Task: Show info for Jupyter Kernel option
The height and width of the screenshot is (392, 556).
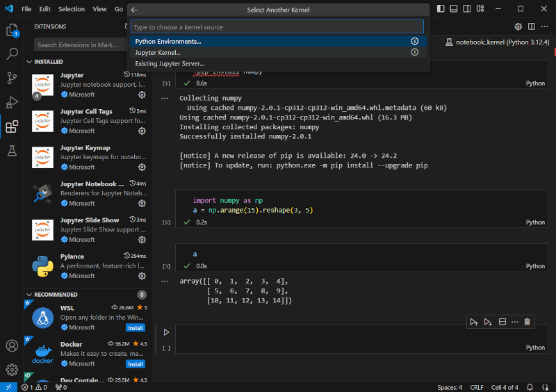Action: click(414, 52)
